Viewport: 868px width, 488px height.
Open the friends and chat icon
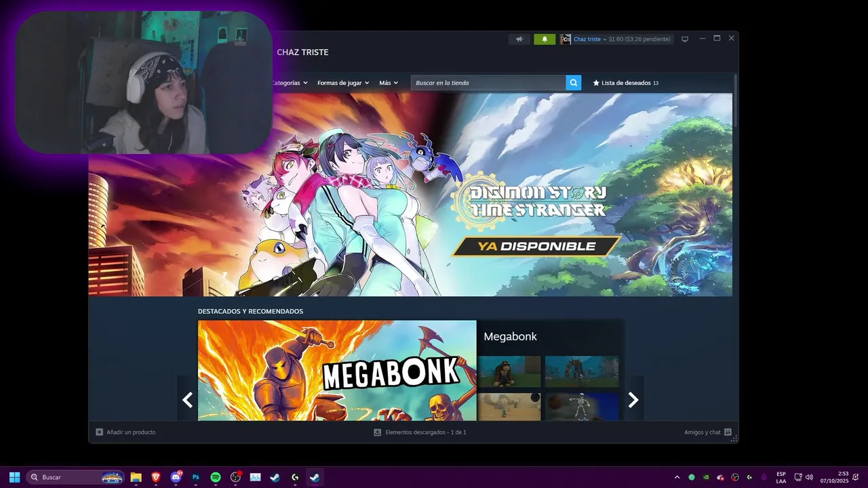click(728, 432)
